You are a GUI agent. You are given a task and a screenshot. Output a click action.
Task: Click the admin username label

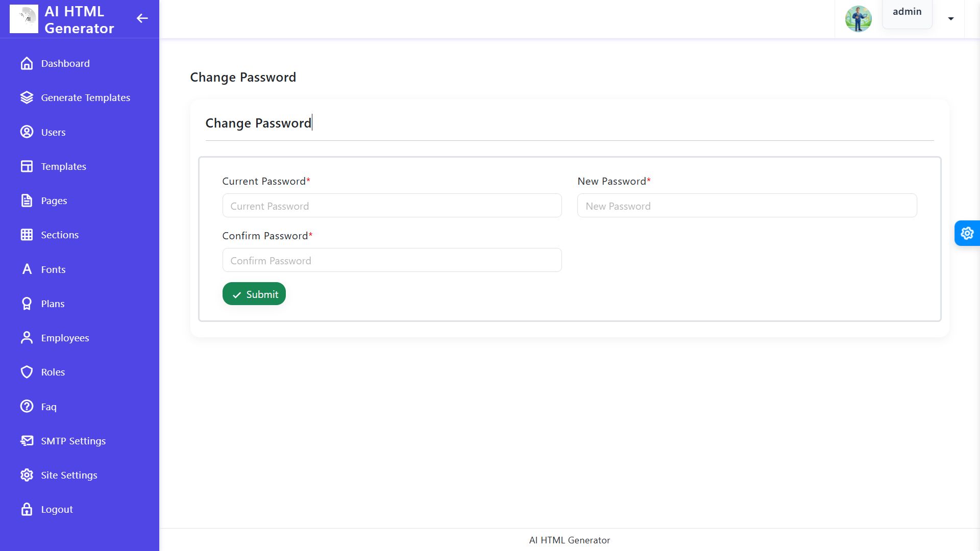coord(906,12)
